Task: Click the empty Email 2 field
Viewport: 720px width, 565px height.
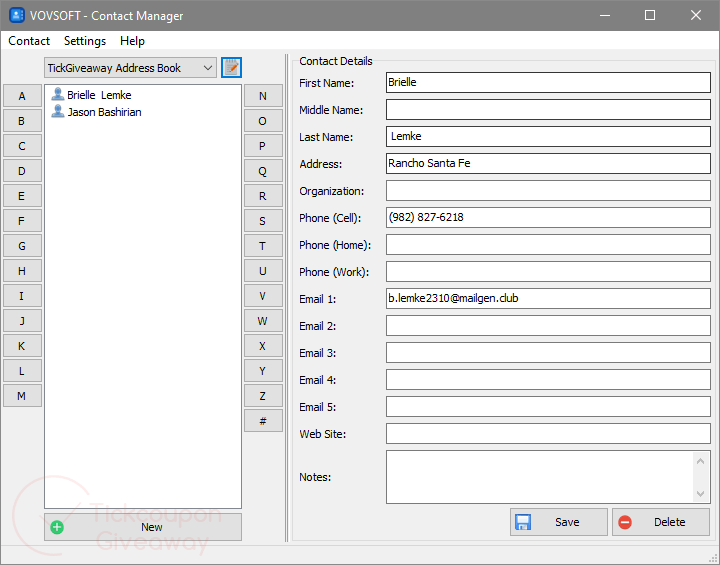Action: pos(548,326)
